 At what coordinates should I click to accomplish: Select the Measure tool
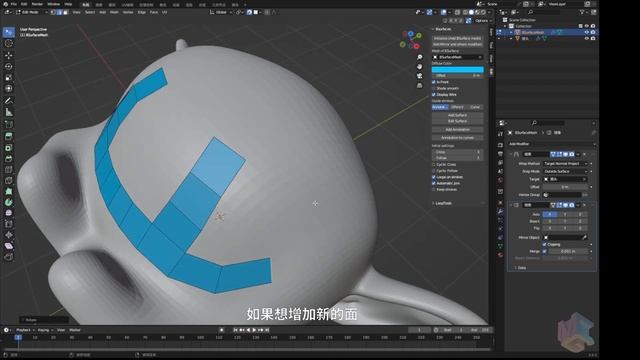click(x=9, y=112)
